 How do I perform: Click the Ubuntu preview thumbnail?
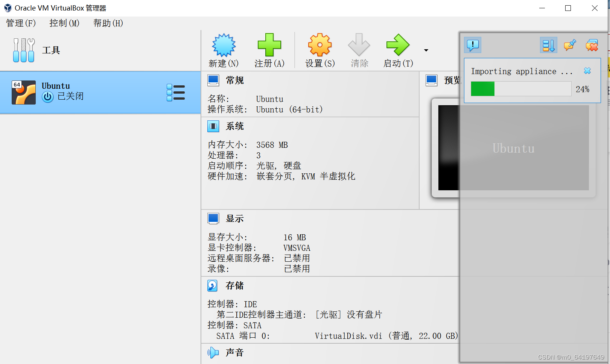(513, 148)
